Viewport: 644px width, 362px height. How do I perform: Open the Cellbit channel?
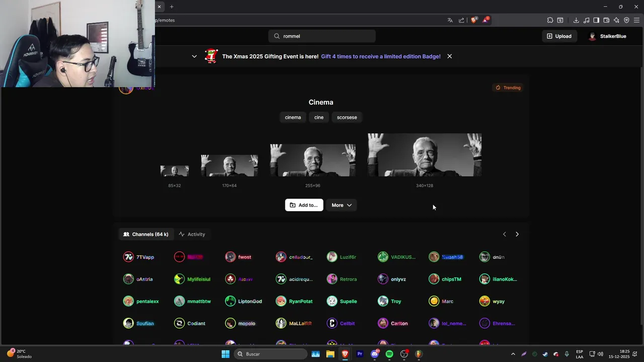[341, 323]
